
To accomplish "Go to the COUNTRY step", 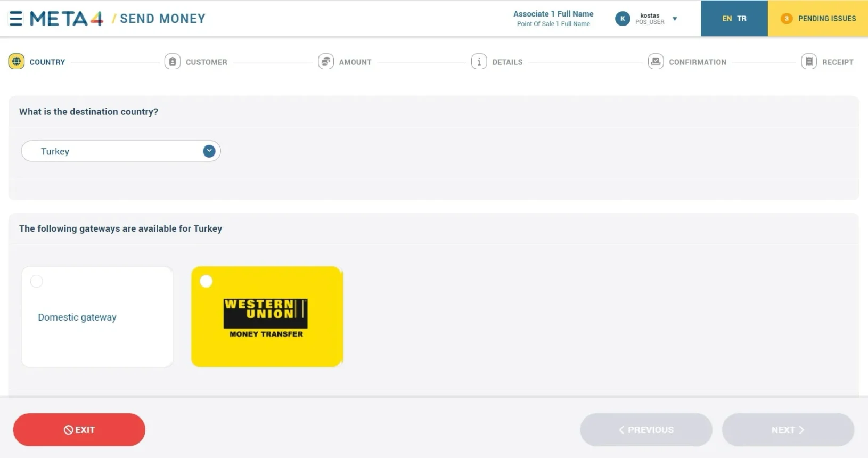I will (47, 62).
